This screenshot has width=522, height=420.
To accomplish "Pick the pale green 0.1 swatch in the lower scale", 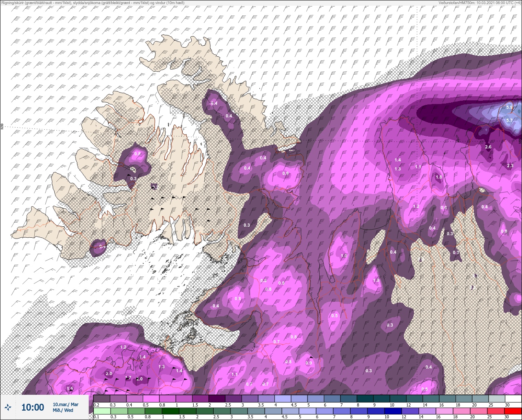I will click(102, 411).
